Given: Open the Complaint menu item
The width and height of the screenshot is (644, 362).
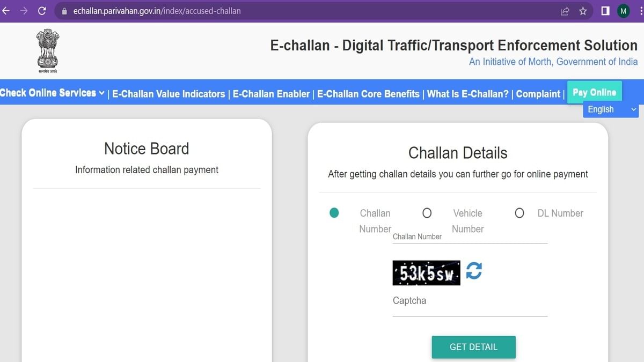Looking at the screenshot, I should tap(538, 94).
